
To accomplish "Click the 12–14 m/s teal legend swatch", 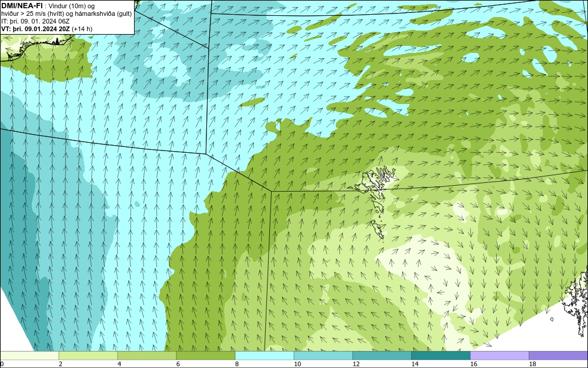I will [382, 355].
